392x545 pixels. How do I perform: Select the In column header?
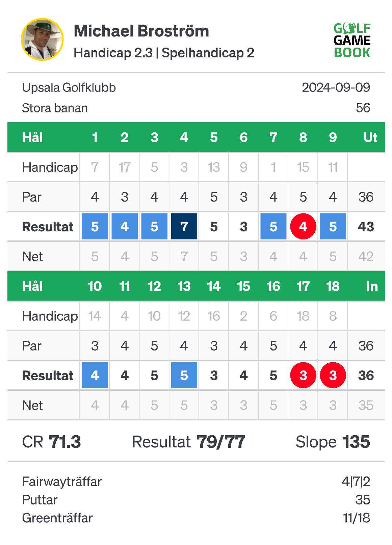click(372, 286)
